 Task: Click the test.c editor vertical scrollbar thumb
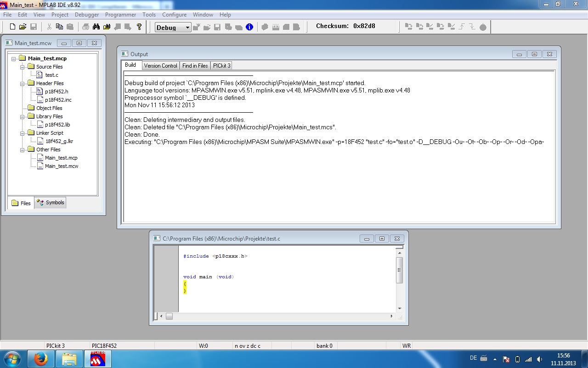pos(400,270)
